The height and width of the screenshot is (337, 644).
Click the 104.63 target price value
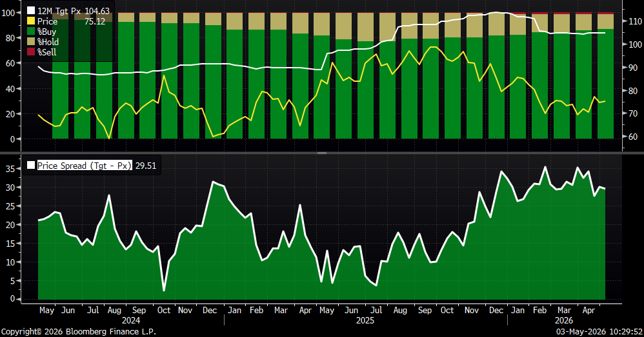97,11
